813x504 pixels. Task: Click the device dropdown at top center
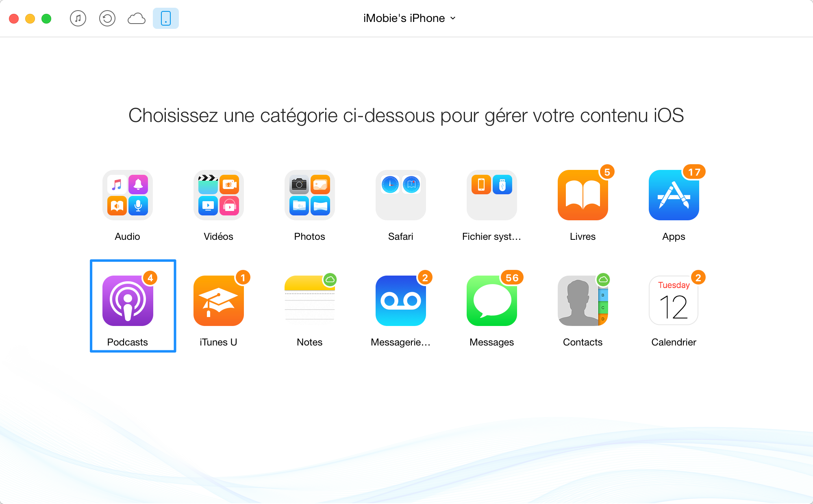pos(406,17)
